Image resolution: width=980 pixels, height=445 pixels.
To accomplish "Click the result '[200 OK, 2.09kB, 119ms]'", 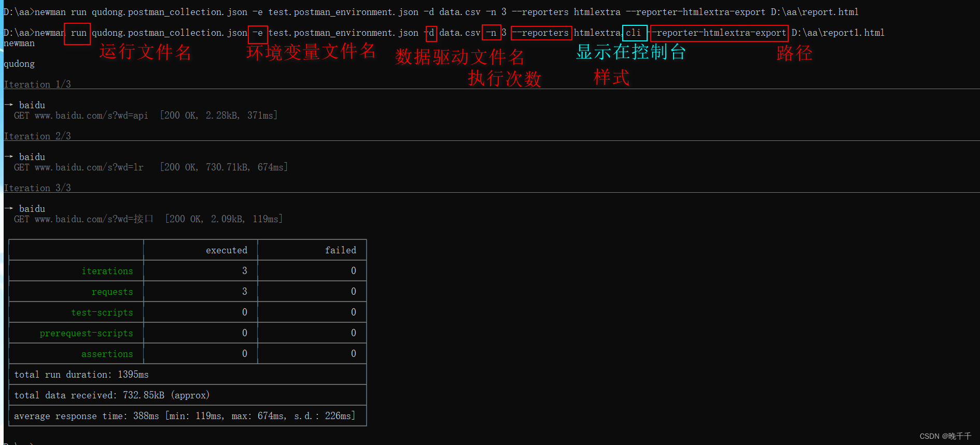I will [224, 219].
